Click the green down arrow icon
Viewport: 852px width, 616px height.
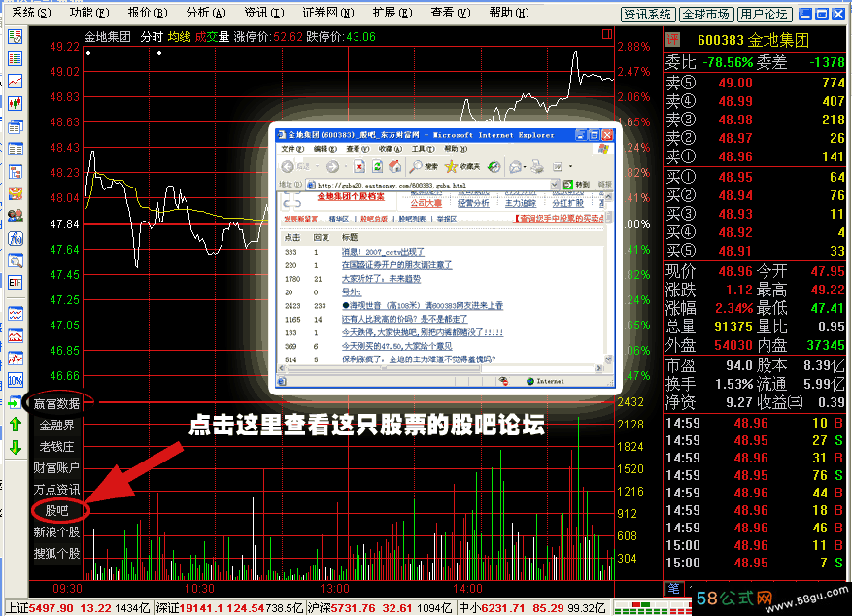(x=16, y=448)
